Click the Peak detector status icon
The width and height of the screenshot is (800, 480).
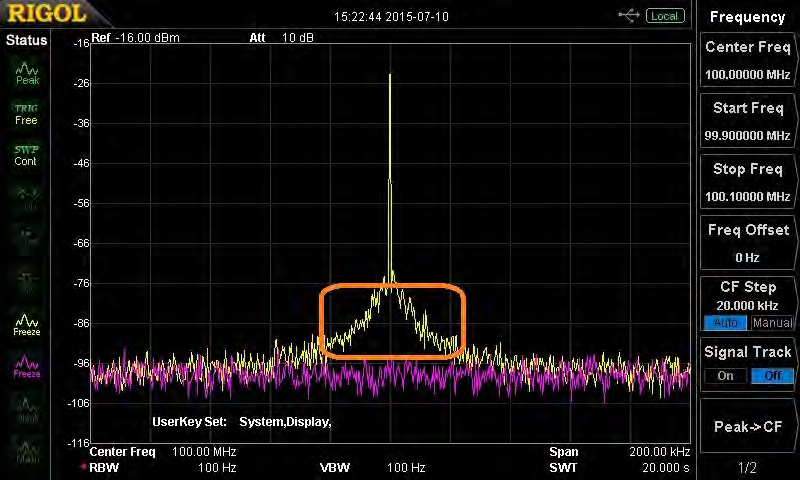27,73
